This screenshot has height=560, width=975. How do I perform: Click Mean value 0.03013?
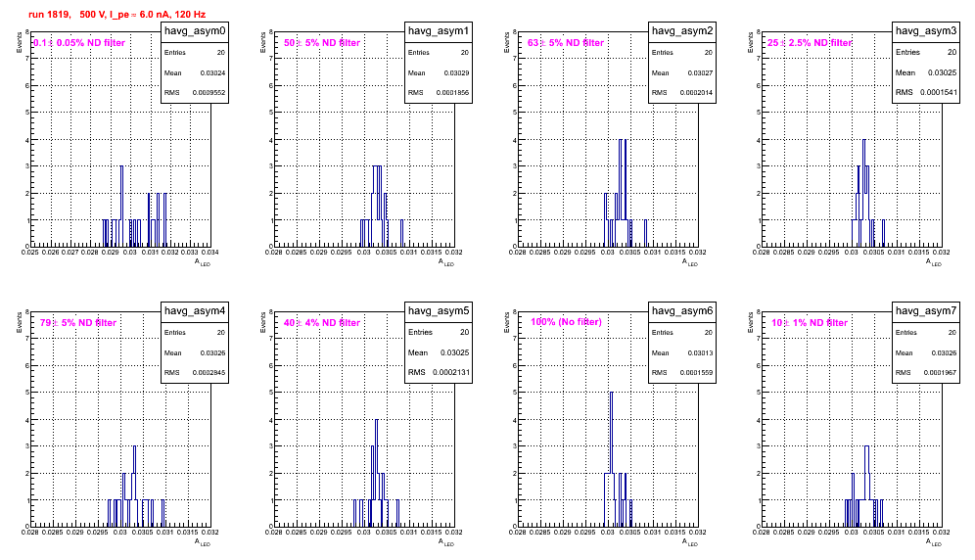click(700, 353)
